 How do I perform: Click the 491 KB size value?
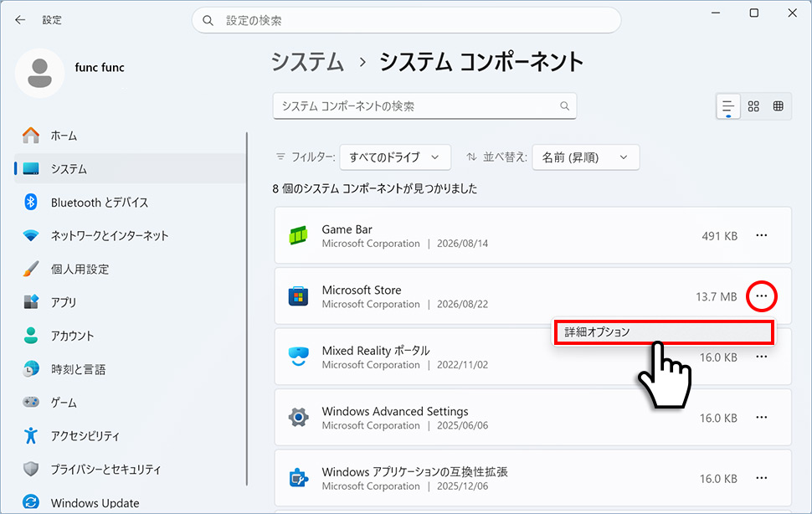click(x=719, y=236)
